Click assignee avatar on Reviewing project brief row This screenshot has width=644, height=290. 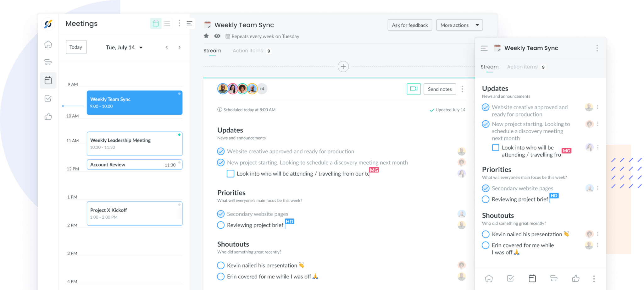(x=462, y=225)
